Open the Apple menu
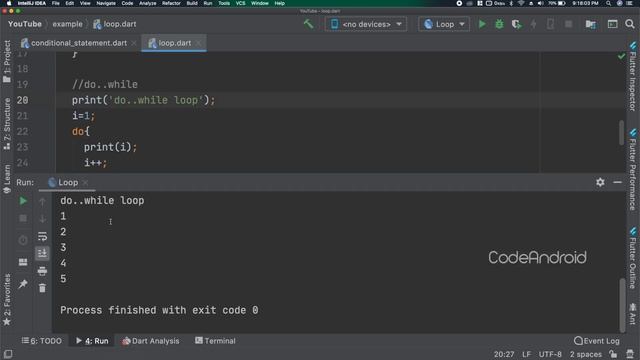Image resolution: width=640 pixels, height=360 pixels. 9,3
